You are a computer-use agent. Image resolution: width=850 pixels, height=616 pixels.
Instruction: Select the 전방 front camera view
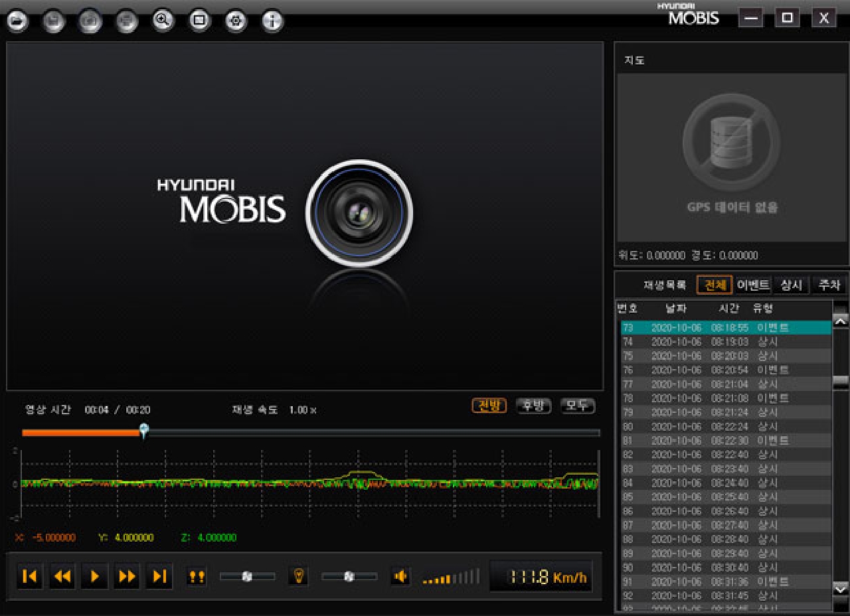click(489, 406)
